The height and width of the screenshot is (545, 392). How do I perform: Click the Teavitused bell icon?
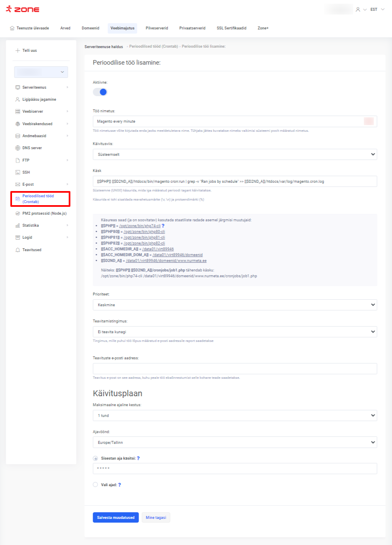click(x=18, y=250)
